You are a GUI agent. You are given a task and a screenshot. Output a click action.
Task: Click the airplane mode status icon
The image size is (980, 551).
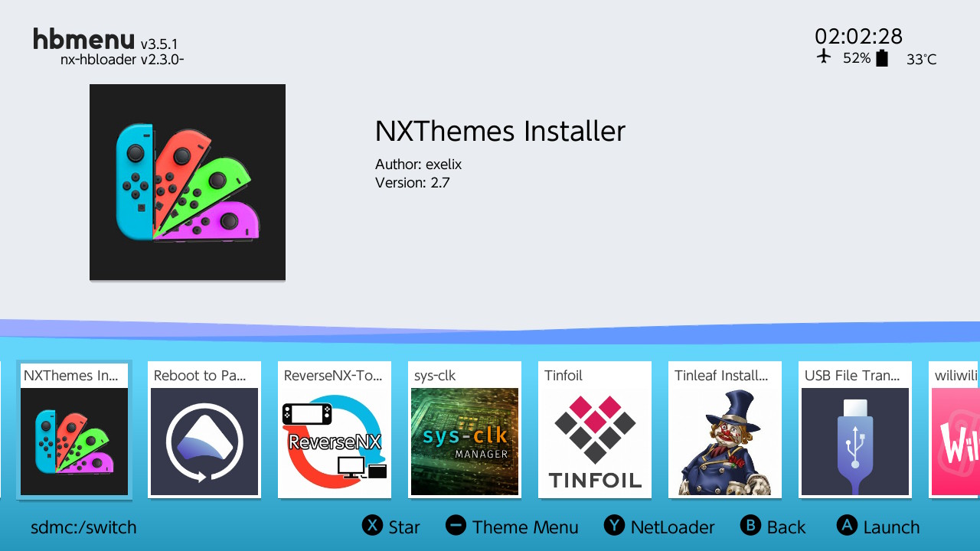coord(824,57)
